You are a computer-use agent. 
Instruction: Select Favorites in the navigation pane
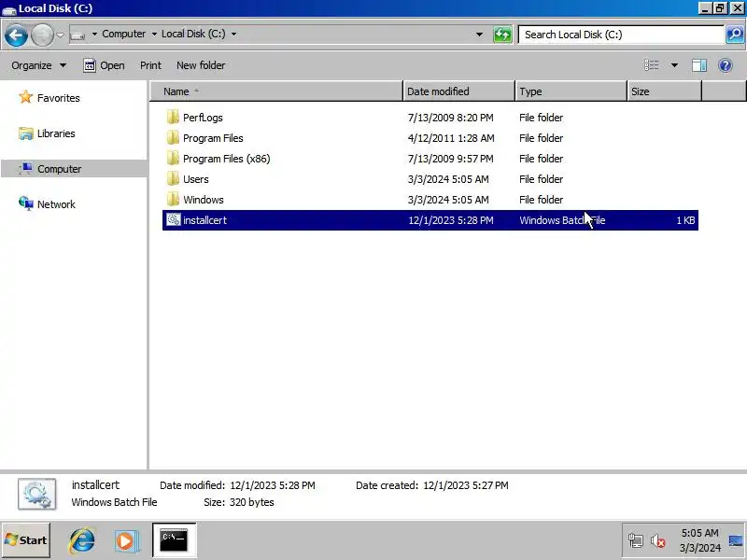pyautogui.click(x=58, y=98)
